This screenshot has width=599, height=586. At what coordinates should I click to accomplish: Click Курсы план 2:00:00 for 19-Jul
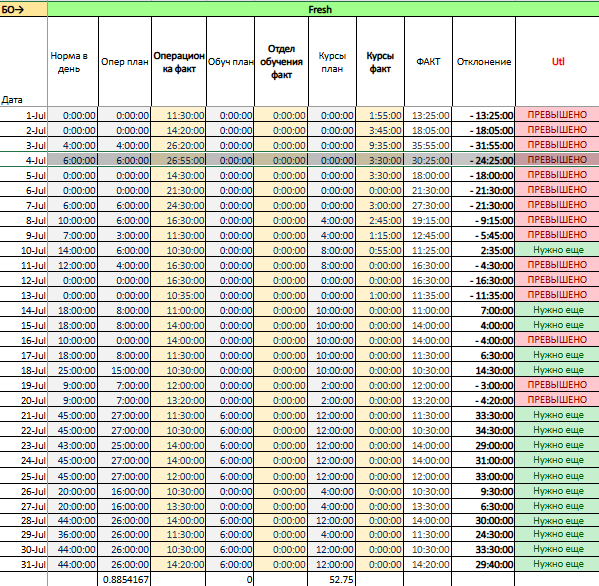pos(332,385)
